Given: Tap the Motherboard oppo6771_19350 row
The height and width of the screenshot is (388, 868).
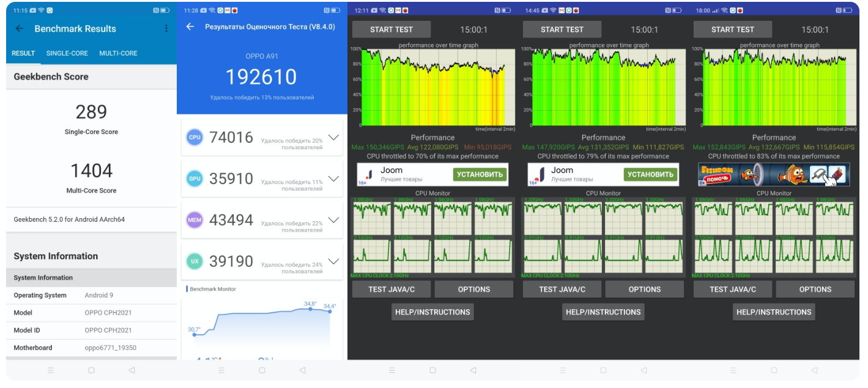Looking at the screenshot, I should (91, 348).
